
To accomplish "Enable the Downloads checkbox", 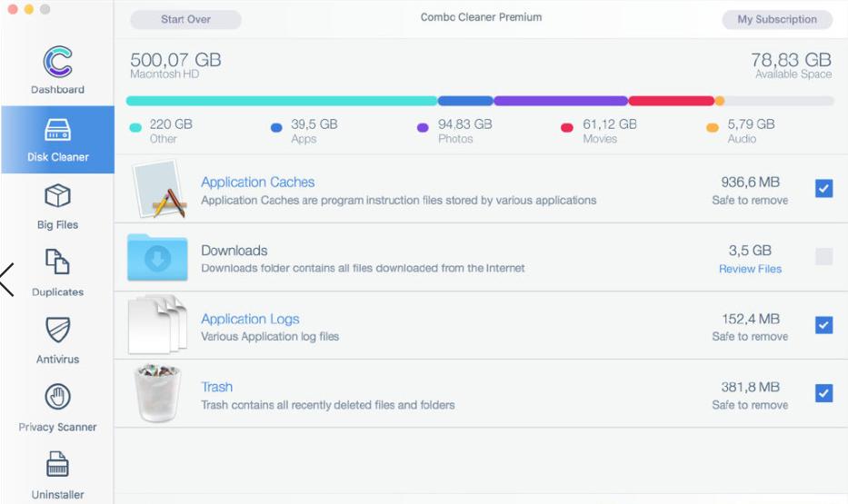I will pyautogui.click(x=823, y=257).
